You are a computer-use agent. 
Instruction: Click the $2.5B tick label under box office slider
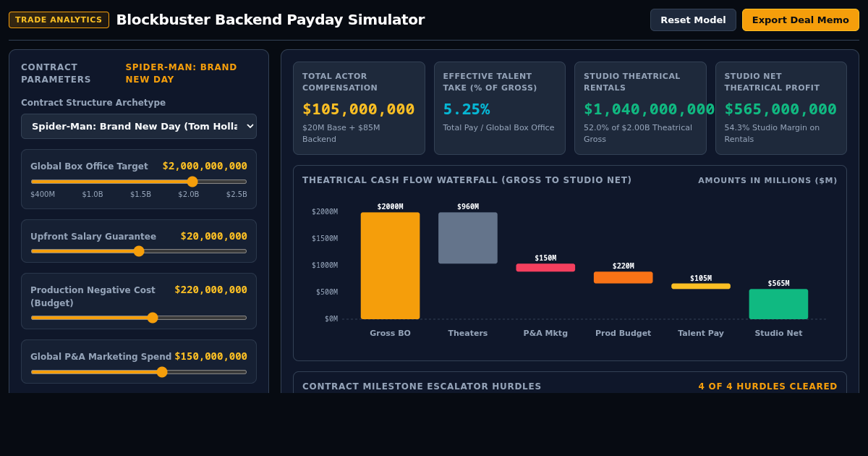237,195
